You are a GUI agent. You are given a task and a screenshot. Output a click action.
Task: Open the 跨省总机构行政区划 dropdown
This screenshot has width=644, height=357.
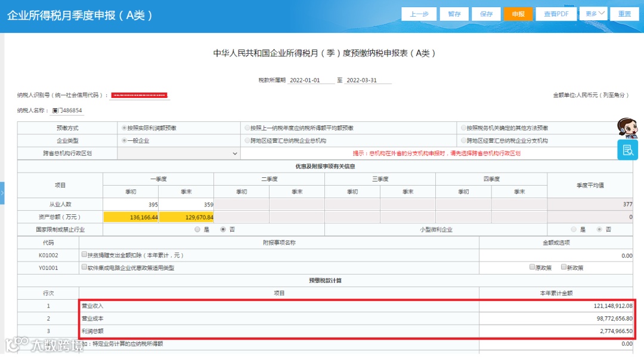[179, 153]
